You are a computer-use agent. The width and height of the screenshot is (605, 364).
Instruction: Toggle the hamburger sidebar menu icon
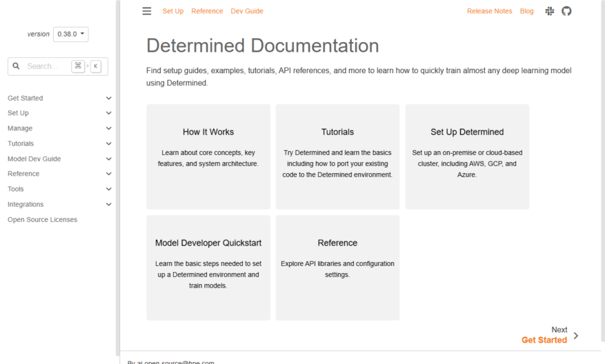point(147,11)
